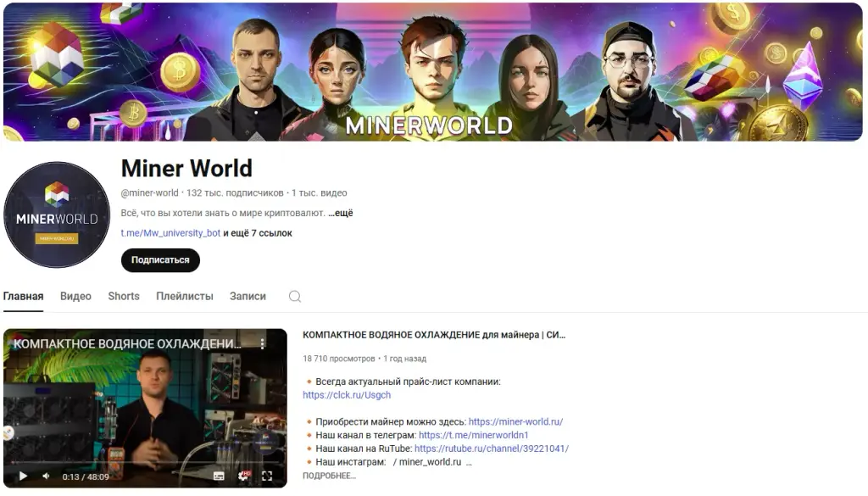Switch to the Shorts tab
The height and width of the screenshot is (496, 868).
coord(124,296)
